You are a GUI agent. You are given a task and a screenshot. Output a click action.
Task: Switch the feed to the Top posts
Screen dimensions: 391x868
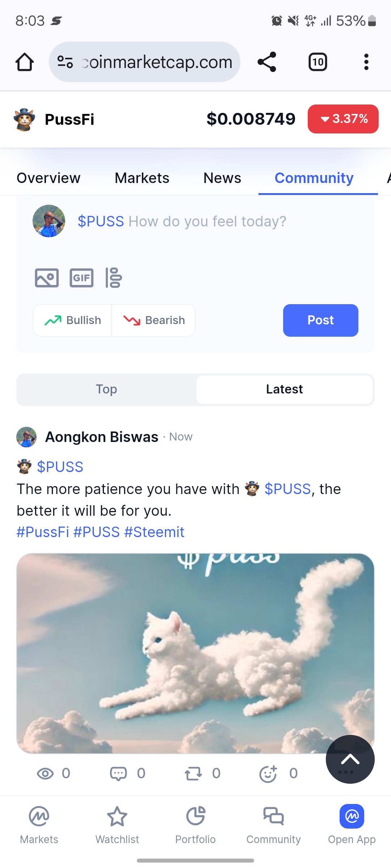click(106, 390)
